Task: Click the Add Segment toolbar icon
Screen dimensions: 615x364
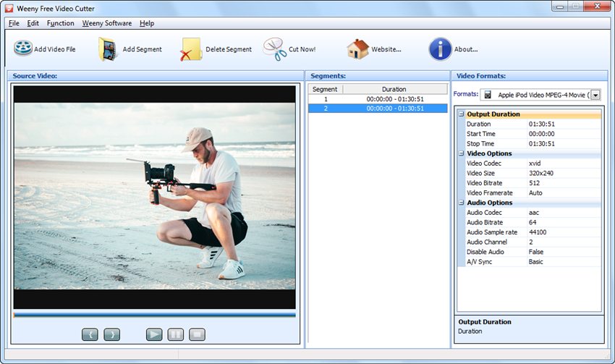Action: pyautogui.click(x=109, y=49)
